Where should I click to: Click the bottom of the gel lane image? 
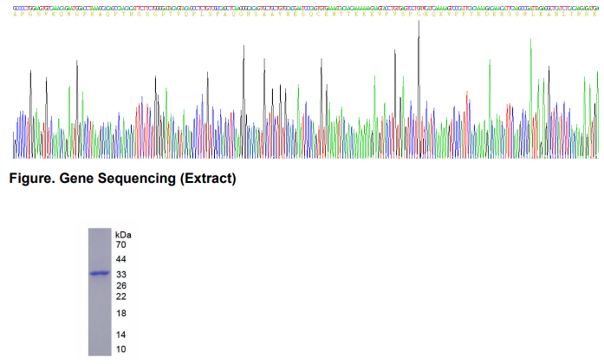(100, 352)
